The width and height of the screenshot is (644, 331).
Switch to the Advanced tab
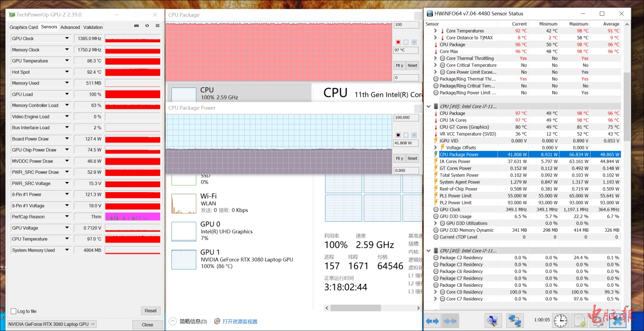70,27
